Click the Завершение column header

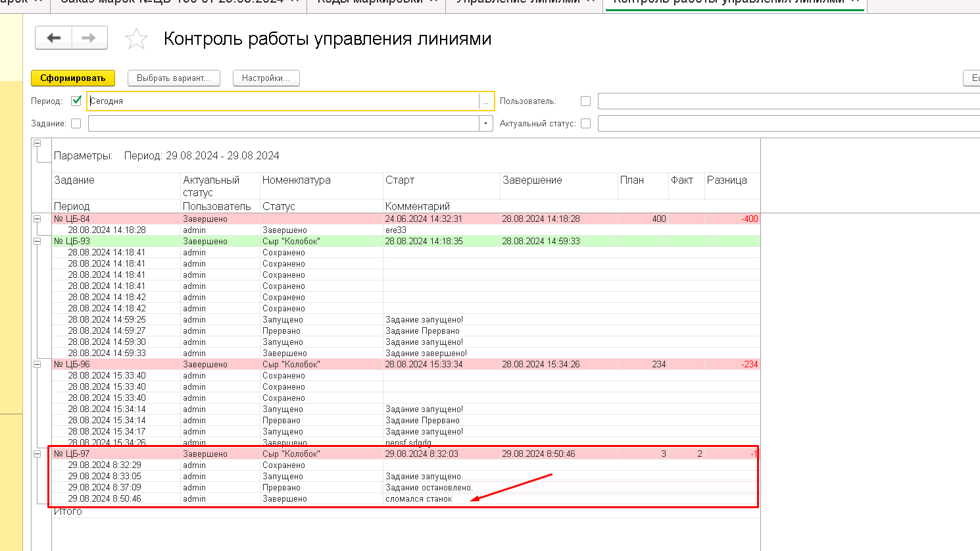533,180
